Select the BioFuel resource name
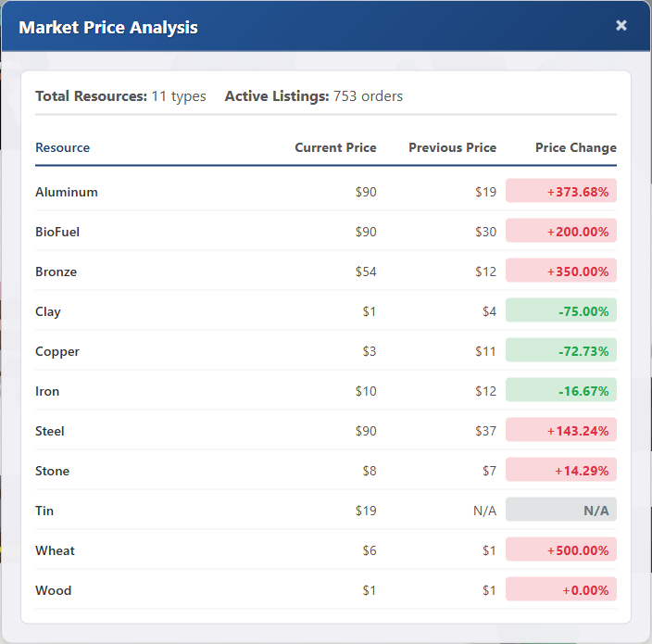652x644 pixels. coord(57,232)
